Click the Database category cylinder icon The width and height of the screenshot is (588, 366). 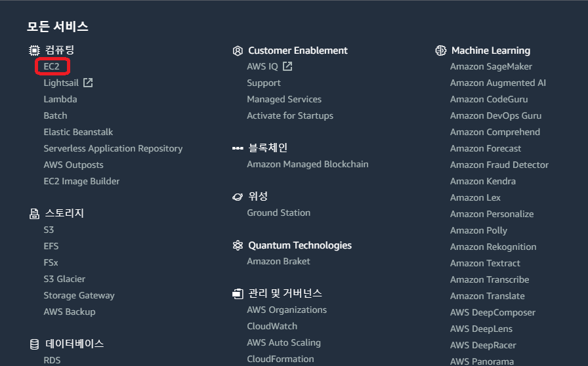(34, 344)
